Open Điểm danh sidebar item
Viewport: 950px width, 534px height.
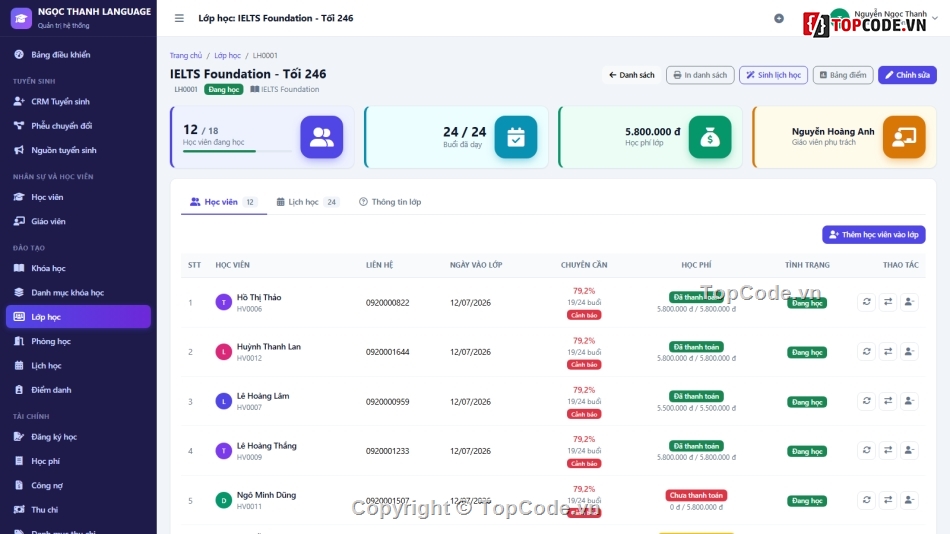click(x=78, y=390)
